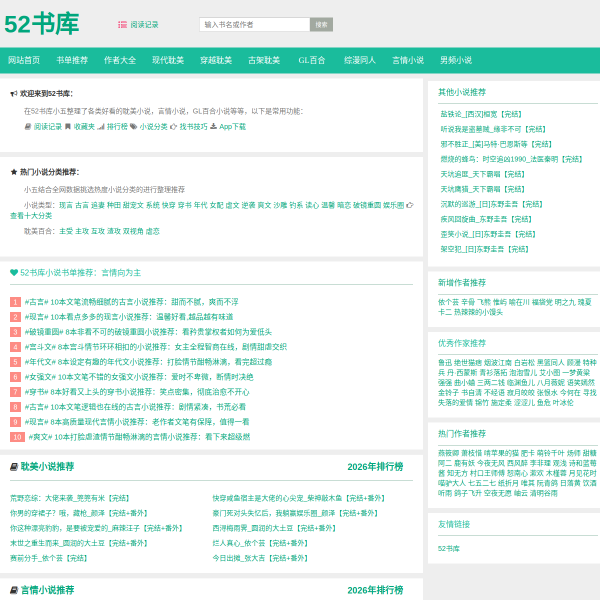Select the 主受 tag under 耽美百合
Screen dimensions: 600x600
[66, 231]
